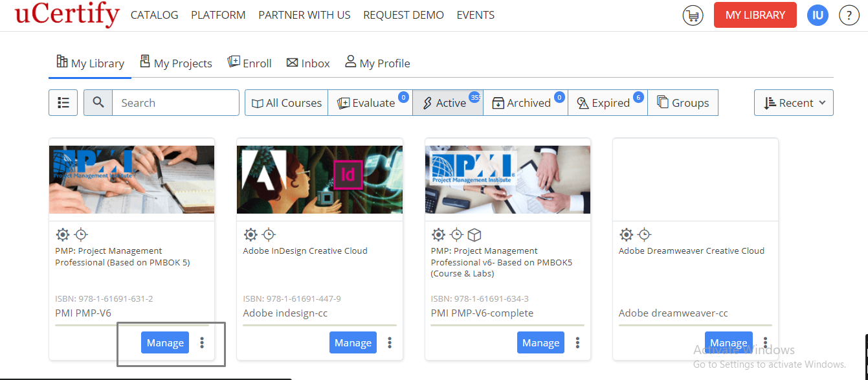Click the progress bar on Adobe indesign-cc card
868x380 pixels.
pos(320,325)
